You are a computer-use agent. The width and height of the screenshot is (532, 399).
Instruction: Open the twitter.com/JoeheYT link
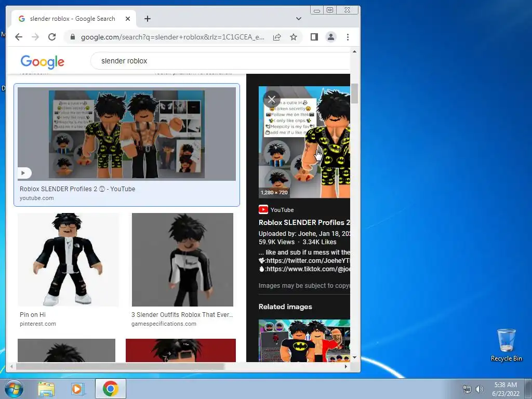[308, 261]
